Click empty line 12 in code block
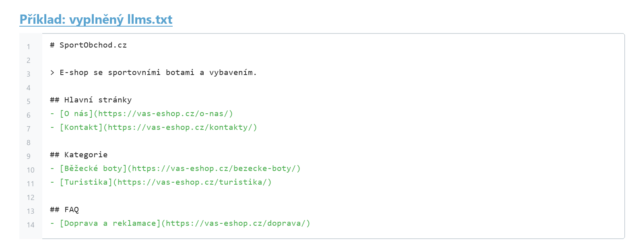This screenshot has width=644, height=250. coord(333,196)
